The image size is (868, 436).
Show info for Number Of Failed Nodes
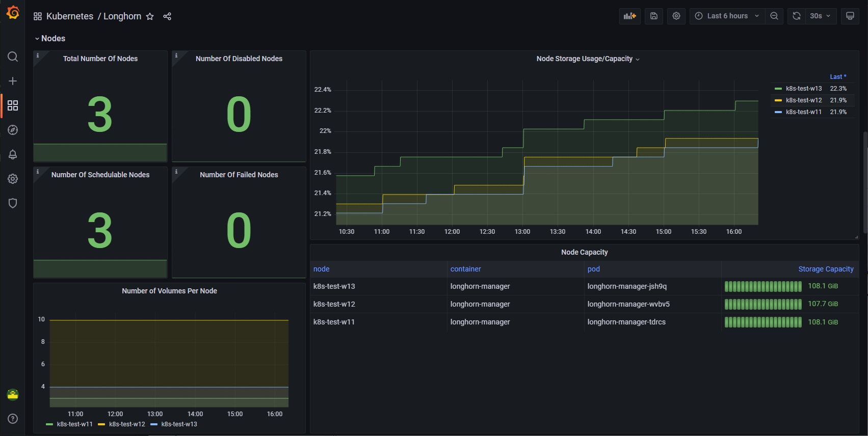176,172
